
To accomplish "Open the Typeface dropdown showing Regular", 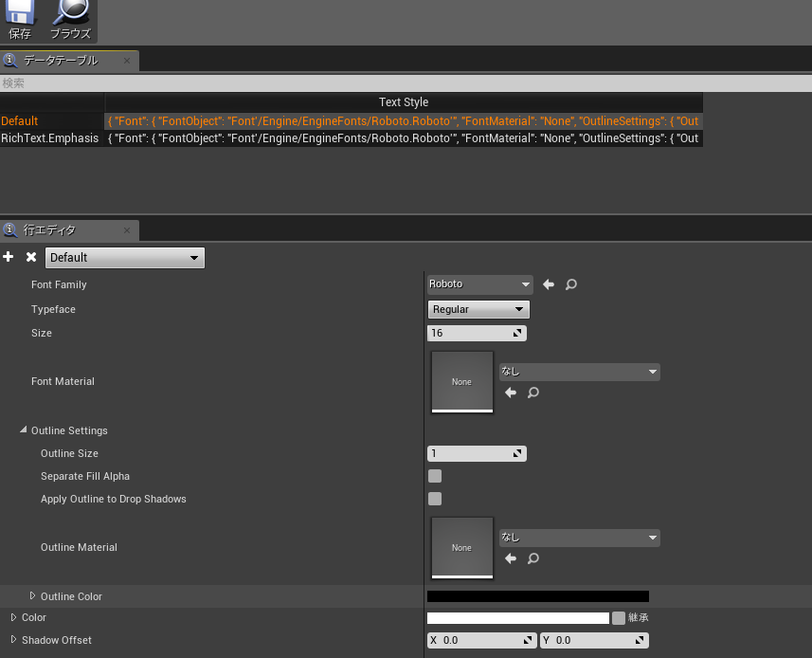I will pyautogui.click(x=478, y=309).
